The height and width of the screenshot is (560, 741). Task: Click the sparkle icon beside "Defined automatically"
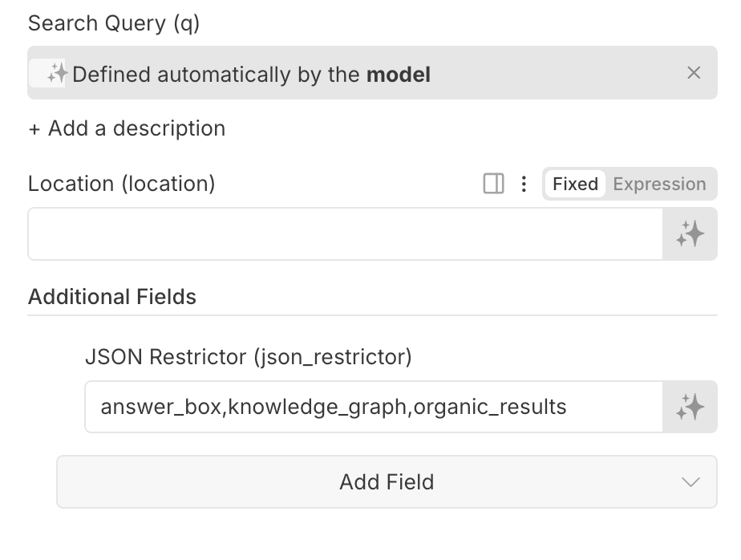57,74
